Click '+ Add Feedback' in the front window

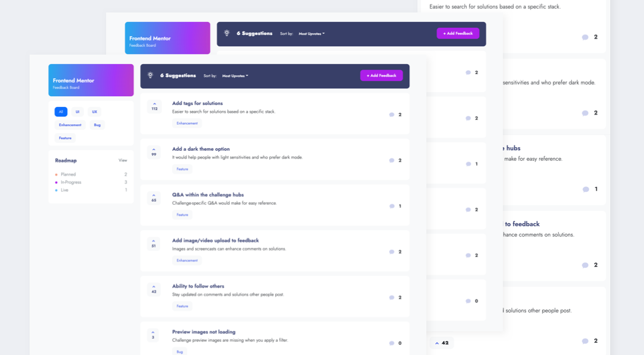[381, 75]
